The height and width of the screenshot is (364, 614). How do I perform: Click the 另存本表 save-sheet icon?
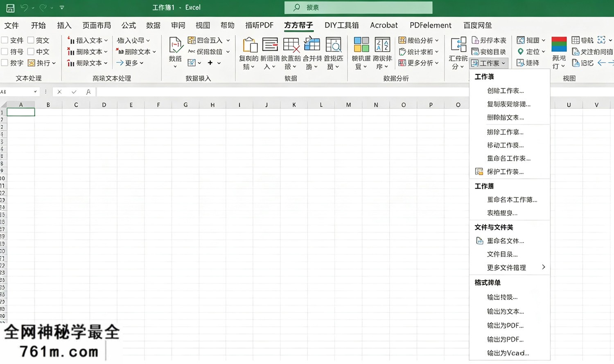pos(475,40)
